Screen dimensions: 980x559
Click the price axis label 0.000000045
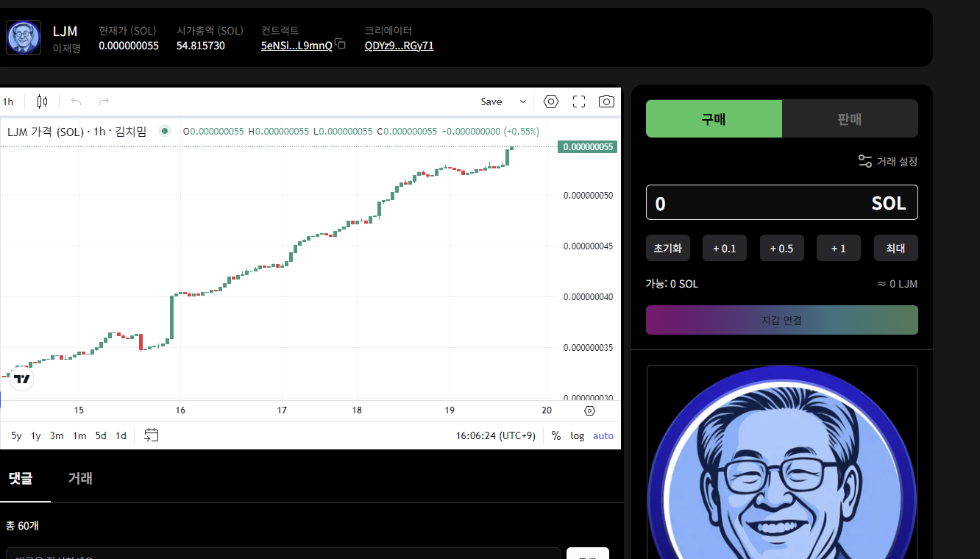coord(588,246)
